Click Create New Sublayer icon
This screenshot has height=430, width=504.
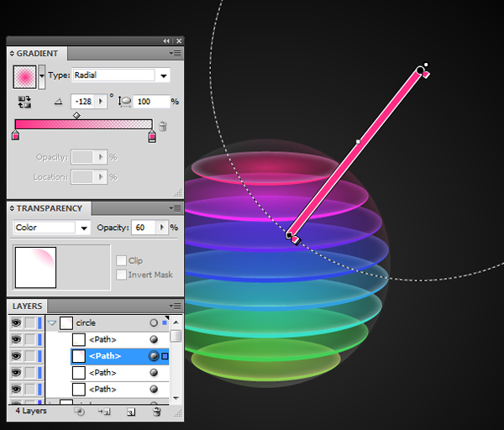click(104, 412)
